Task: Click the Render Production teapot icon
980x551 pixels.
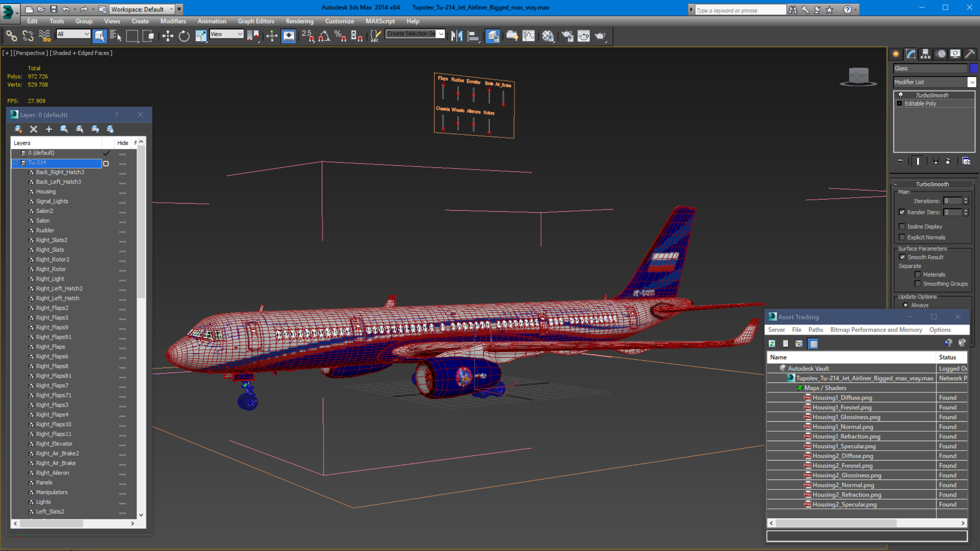Action: [600, 36]
